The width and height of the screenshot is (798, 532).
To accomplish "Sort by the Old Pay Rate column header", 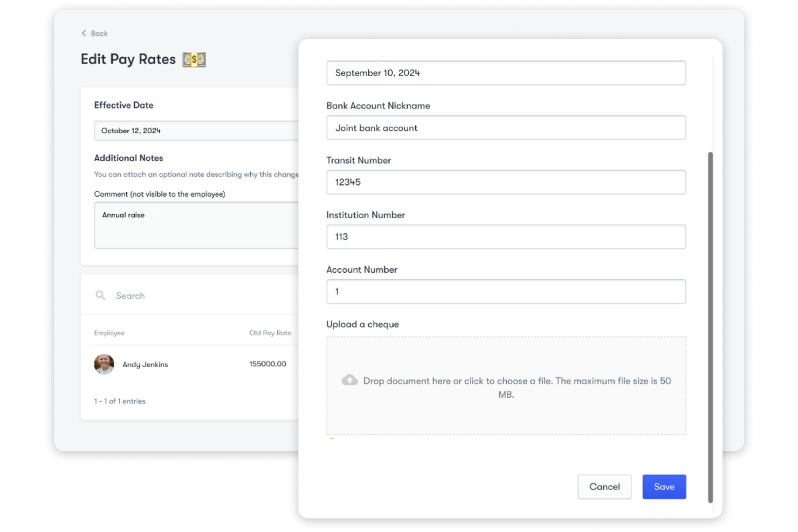I will pos(270,333).
